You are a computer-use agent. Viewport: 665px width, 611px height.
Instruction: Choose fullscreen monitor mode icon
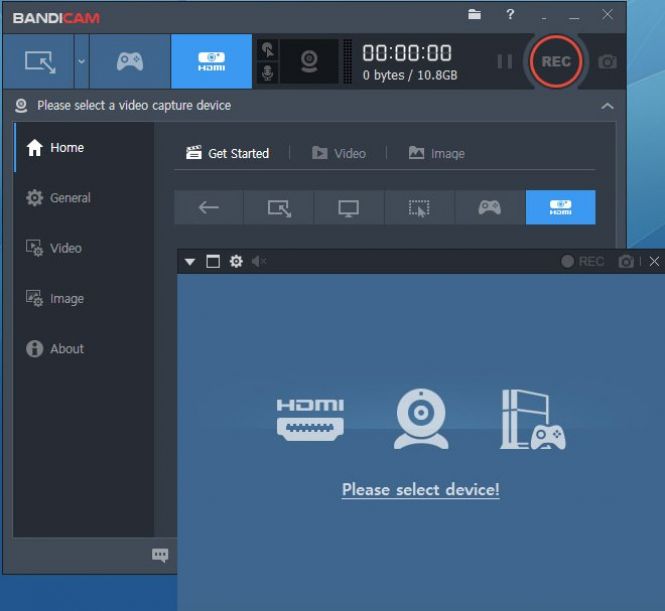[x=349, y=208]
